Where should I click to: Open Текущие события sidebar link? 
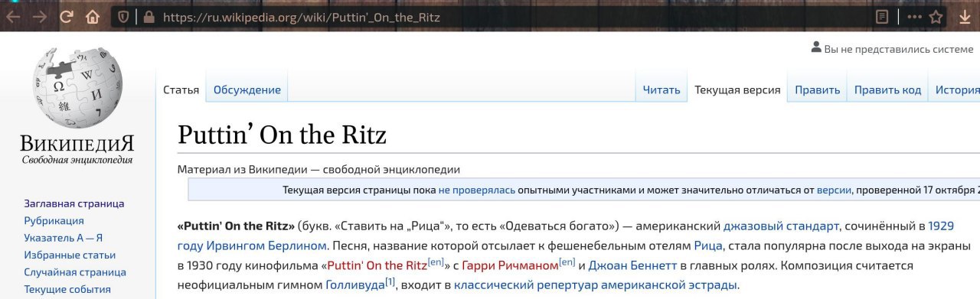pos(67,289)
